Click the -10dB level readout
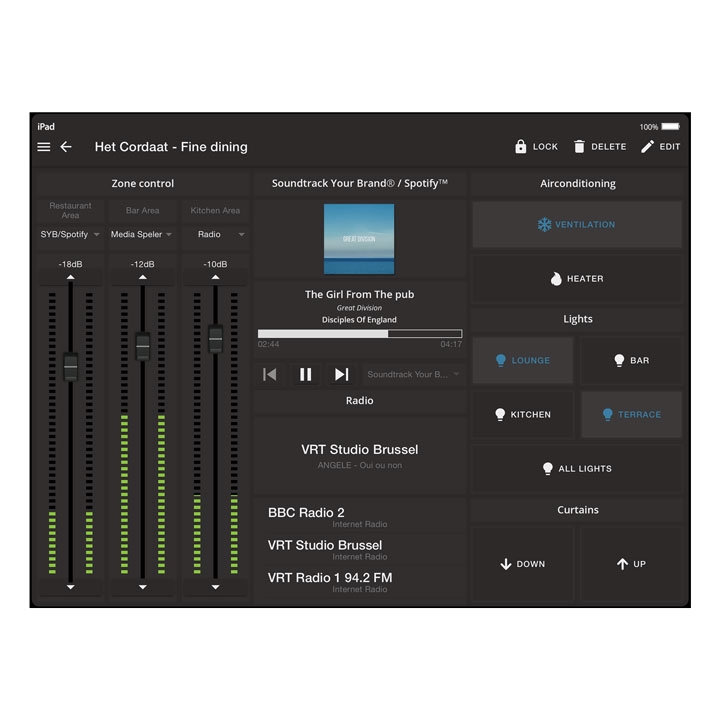720x720 pixels. [215, 264]
